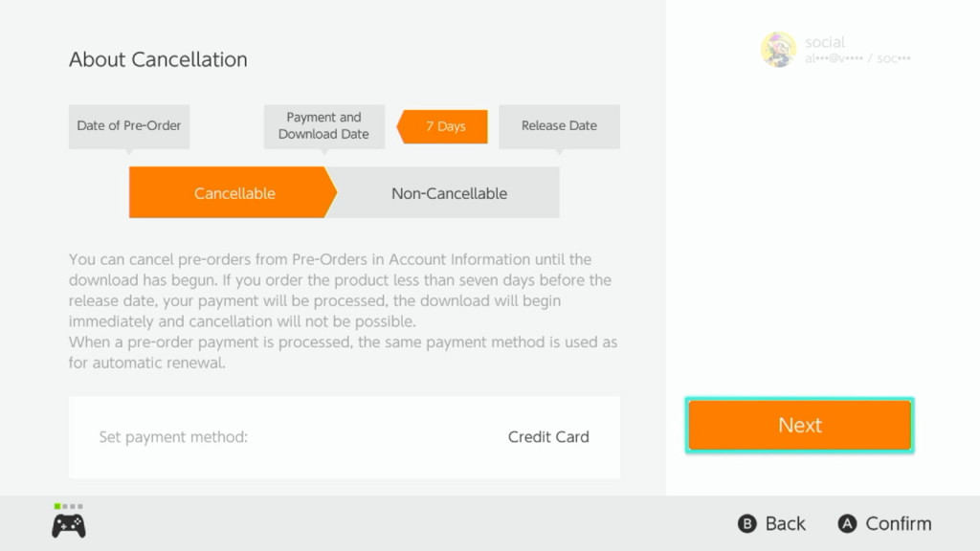Click the player indicator dots above controller
Viewport: 980px width, 551px height.
pyautogui.click(x=69, y=506)
